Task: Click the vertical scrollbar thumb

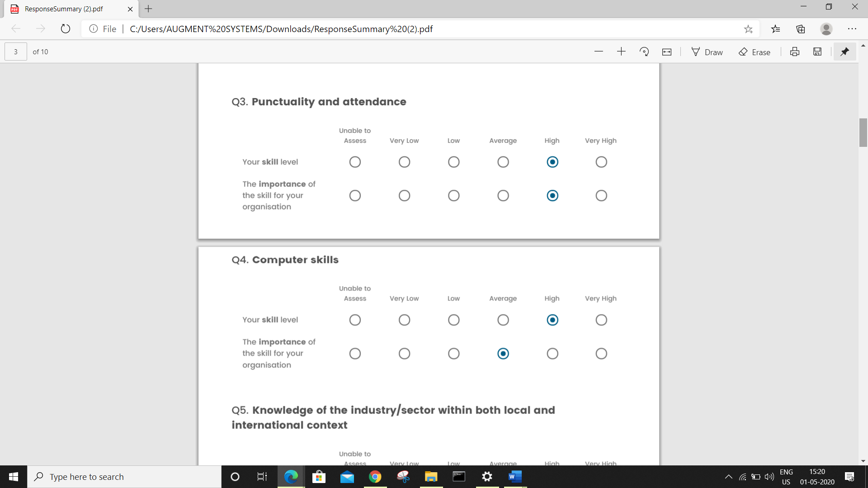Action: (863, 132)
